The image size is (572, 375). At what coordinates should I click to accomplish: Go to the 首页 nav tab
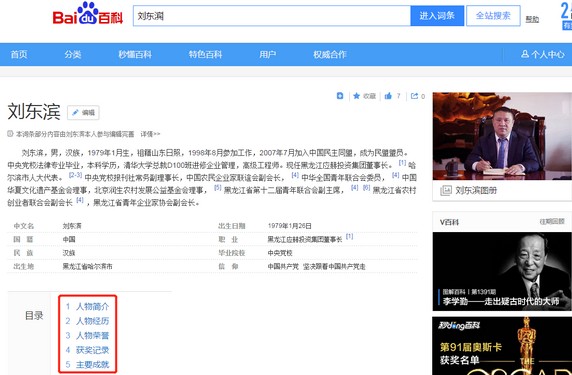pyautogui.click(x=19, y=55)
